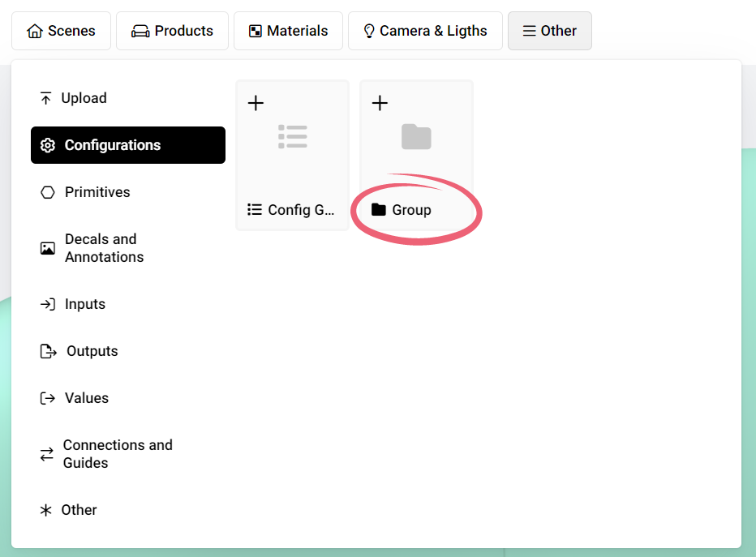Go to the Inputs section
756x557 pixels.
pyautogui.click(x=84, y=304)
